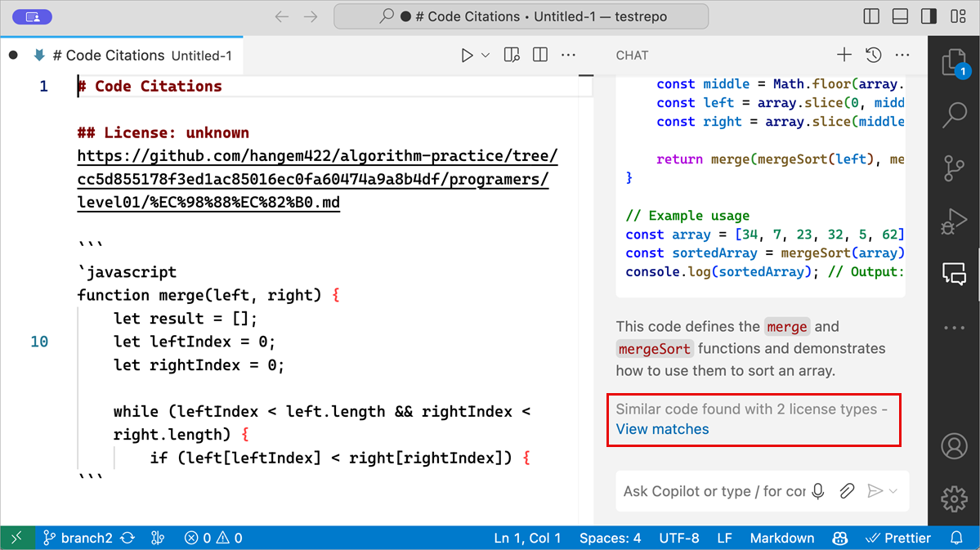Select the Chat icon in the activity bar
Viewport: 980px width, 550px height.
click(953, 274)
